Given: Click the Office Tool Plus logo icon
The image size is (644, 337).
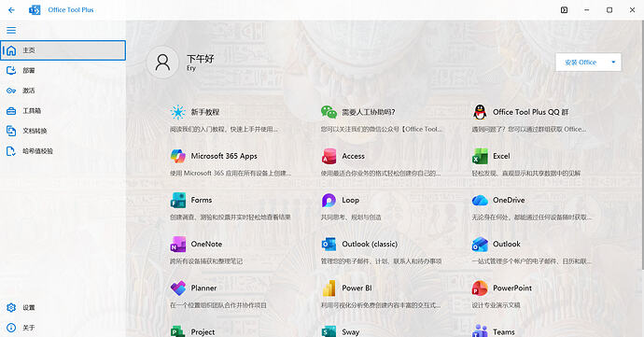Looking at the screenshot, I should coord(35,10).
